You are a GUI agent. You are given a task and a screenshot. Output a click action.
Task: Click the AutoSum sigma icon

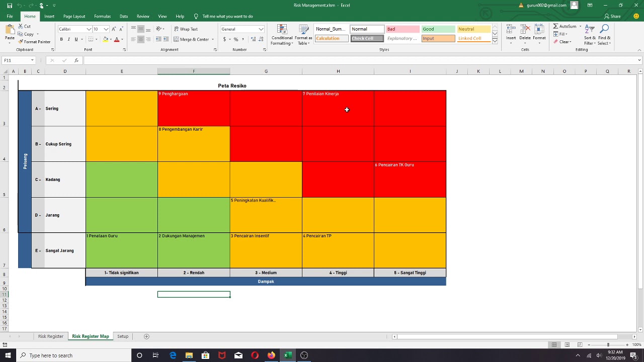[556, 26]
